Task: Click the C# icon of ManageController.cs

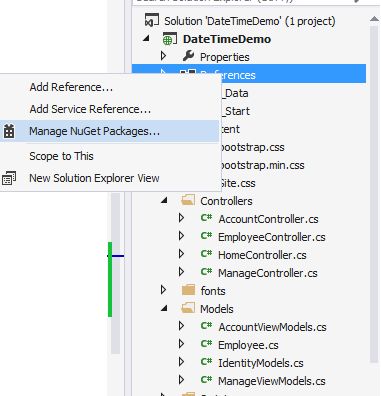Action: pyautogui.click(x=207, y=272)
